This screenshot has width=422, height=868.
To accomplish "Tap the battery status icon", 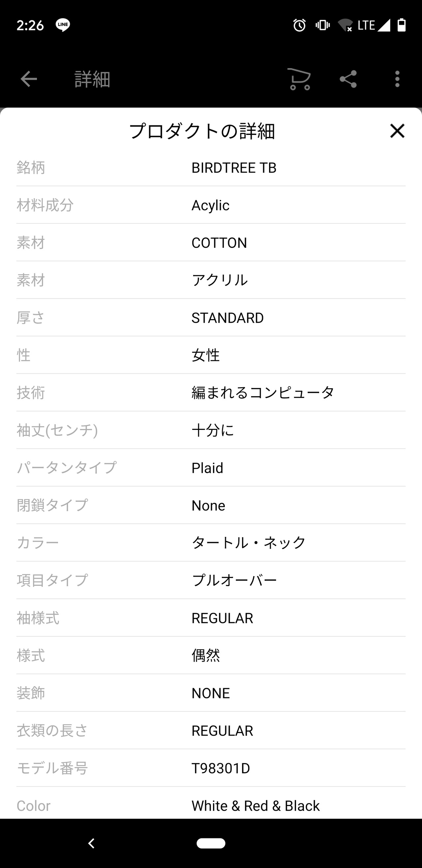I will [402, 25].
